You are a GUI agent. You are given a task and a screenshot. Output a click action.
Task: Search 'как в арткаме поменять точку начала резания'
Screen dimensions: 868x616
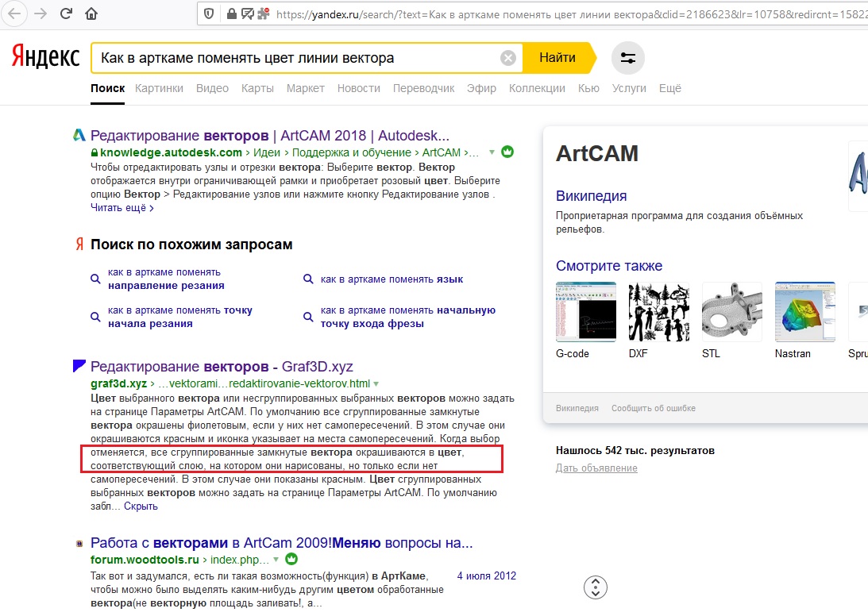(x=180, y=318)
